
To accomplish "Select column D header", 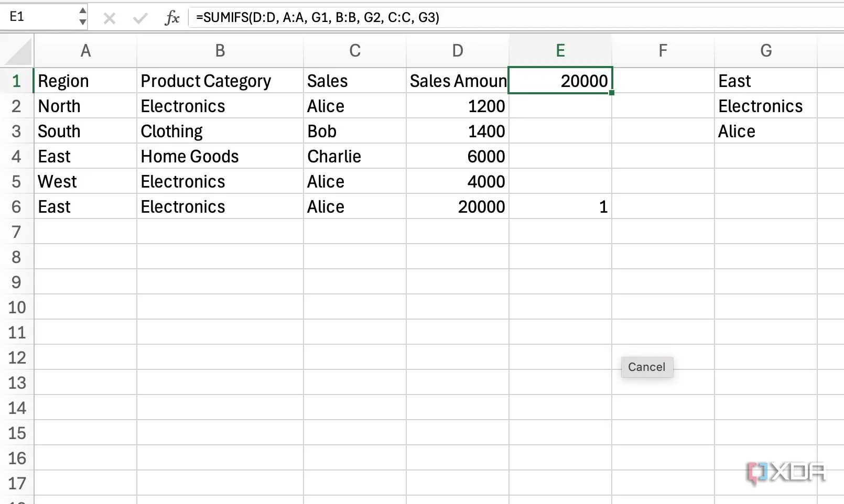I will [457, 51].
